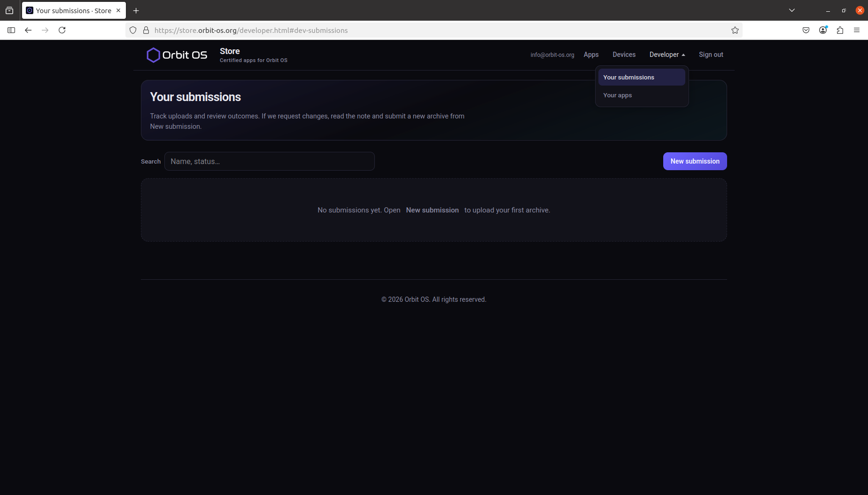The image size is (868, 495).
Task: Click the Name, status search field
Action: (x=270, y=161)
